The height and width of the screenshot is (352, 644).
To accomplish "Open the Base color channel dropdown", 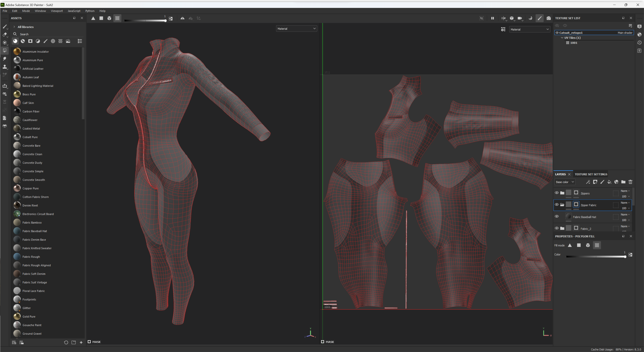I will 565,182.
